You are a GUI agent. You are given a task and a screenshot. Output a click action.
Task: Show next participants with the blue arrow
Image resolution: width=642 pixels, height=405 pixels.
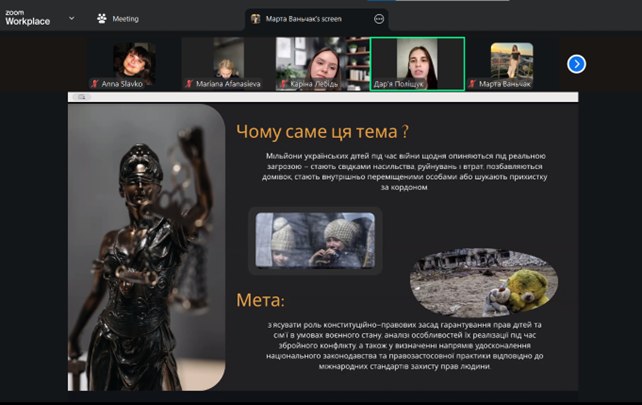coord(576,64)
